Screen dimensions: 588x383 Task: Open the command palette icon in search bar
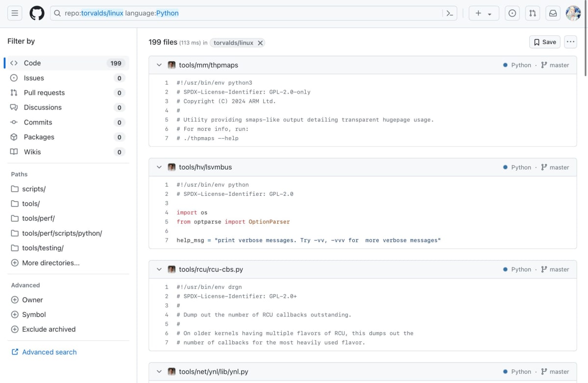coord(450,13)
